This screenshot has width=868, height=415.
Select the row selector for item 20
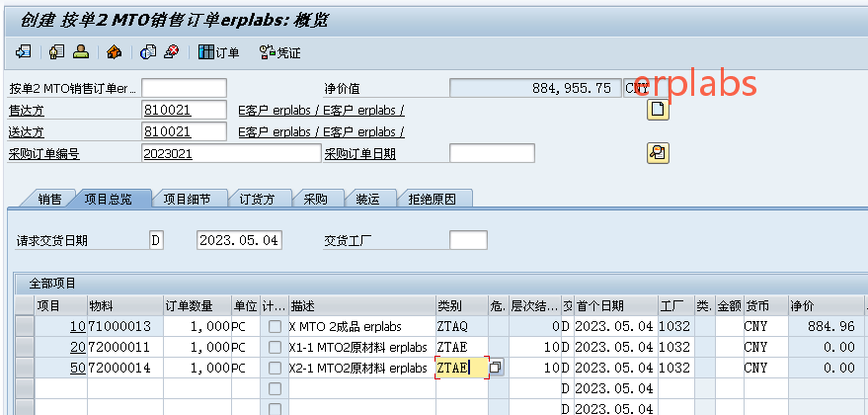pos(25,348)
